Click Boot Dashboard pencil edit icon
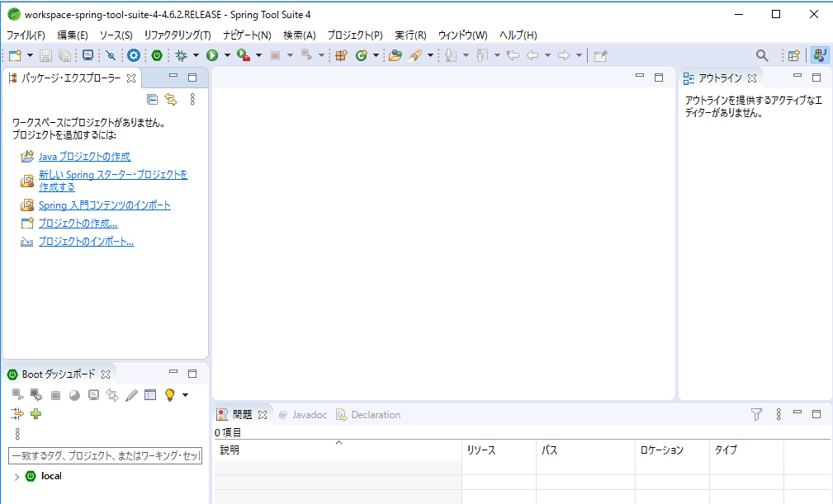 click(x=131, y=395)
